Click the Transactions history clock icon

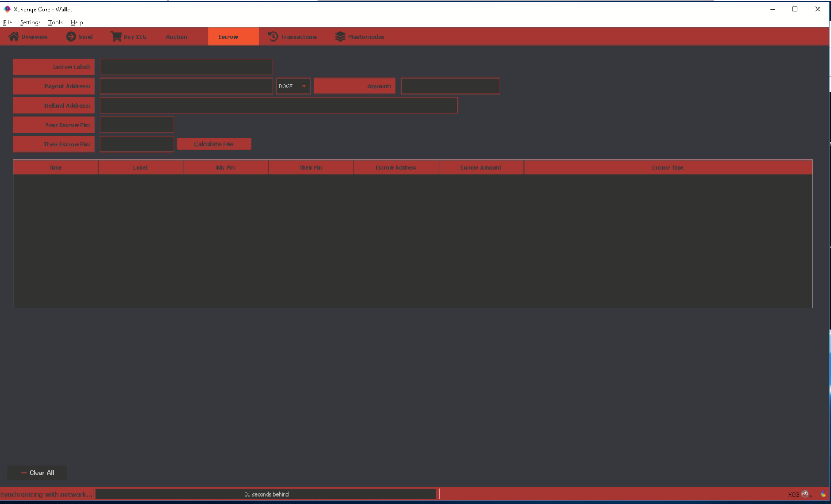pyautogui.click(x=273, y=36)
